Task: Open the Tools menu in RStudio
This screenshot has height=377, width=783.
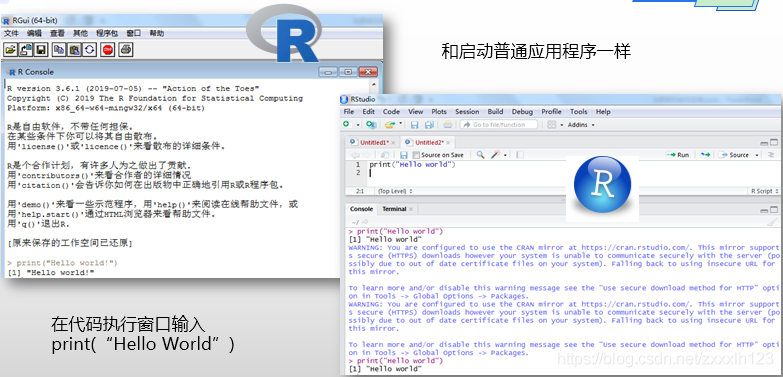Action: pyautogui.click(x=579, y=111)
